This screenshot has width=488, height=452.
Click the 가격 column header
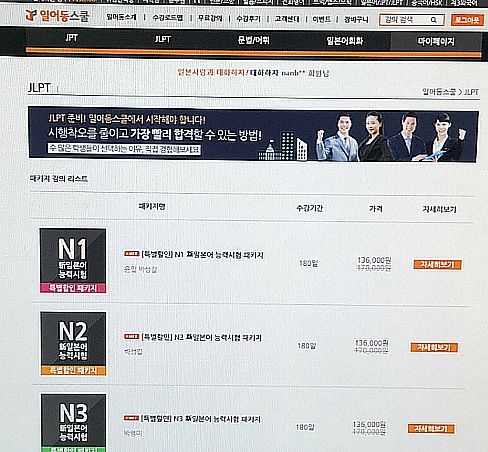(x=376, y=208)
